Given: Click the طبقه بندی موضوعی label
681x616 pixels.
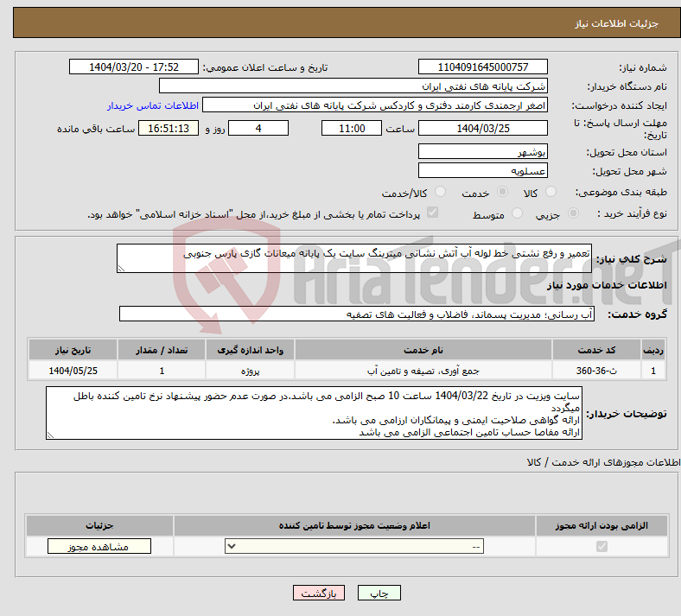Looking at the screenshot, I should [x=621, y=192].
